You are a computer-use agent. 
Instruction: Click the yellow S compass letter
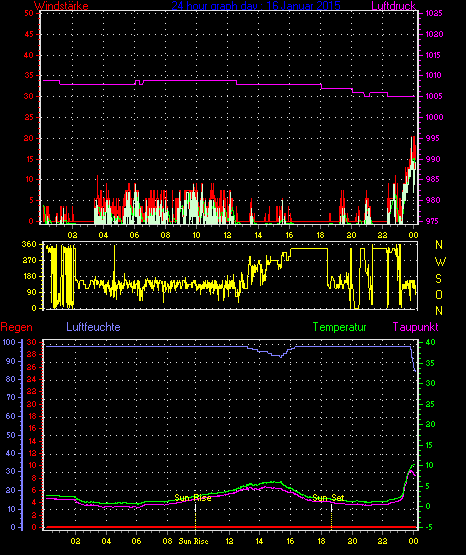tap(438, 279)
